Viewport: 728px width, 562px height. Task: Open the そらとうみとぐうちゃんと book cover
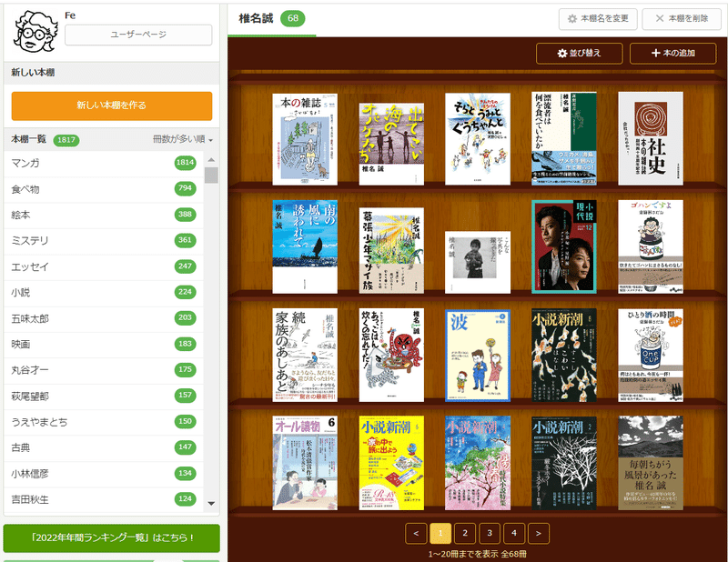[x=478, y=139]
